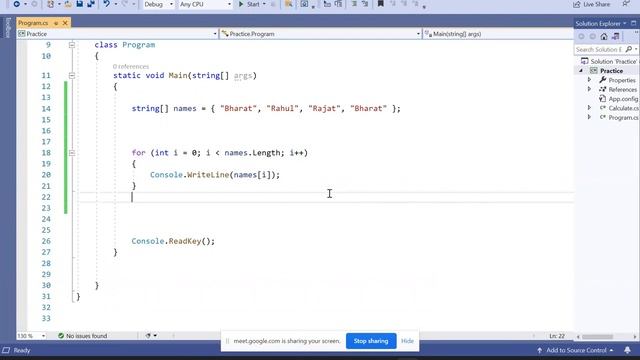Click Solution Explorer forward navigation icon
The width and height of the screenshot is (640, 360).
tap(593, 36)
